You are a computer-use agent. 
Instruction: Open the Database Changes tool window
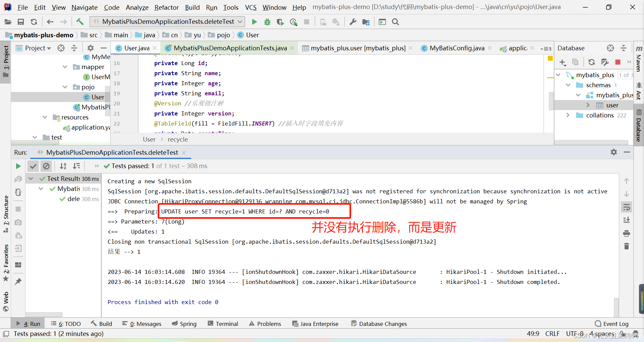pyautogui.click(x=383, y=324)
